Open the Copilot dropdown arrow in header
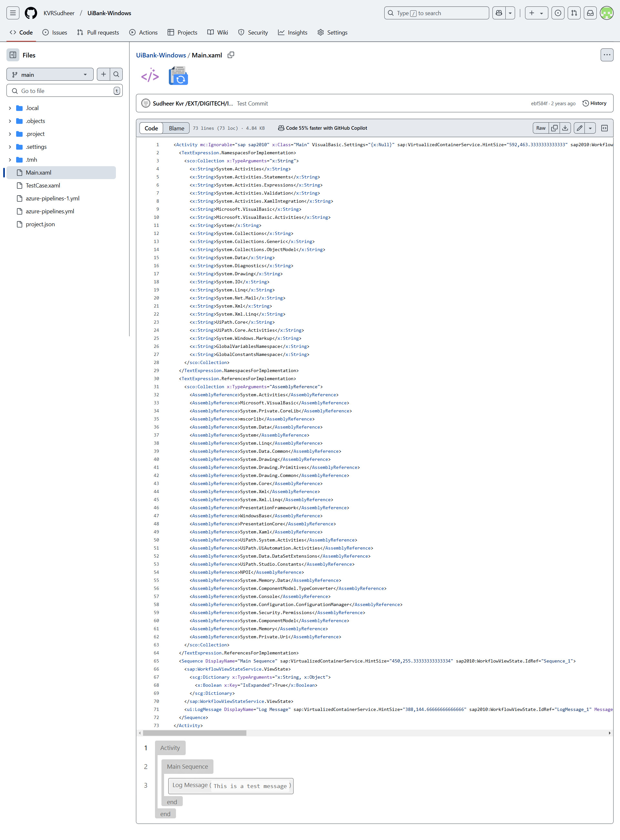The width and height of the screenshot is (620, 840). 510,13
